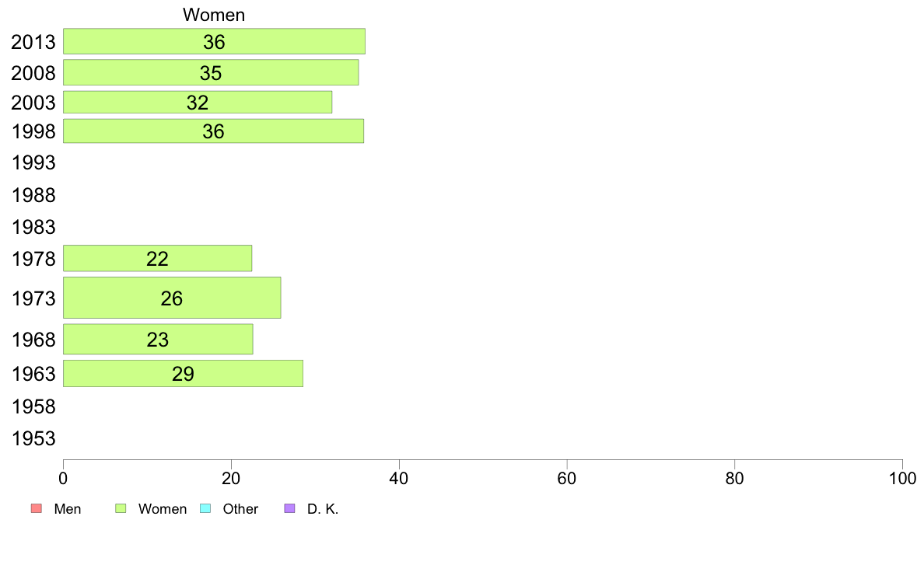Click the Other legend text
This screenshot has height=572, width=924.
[x=240, y=509]
